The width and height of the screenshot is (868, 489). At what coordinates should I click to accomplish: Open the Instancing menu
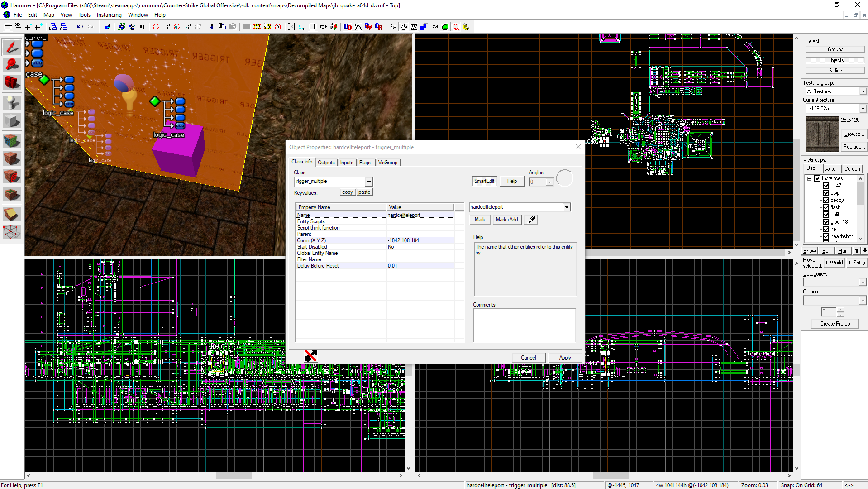[x=109, y=15]
